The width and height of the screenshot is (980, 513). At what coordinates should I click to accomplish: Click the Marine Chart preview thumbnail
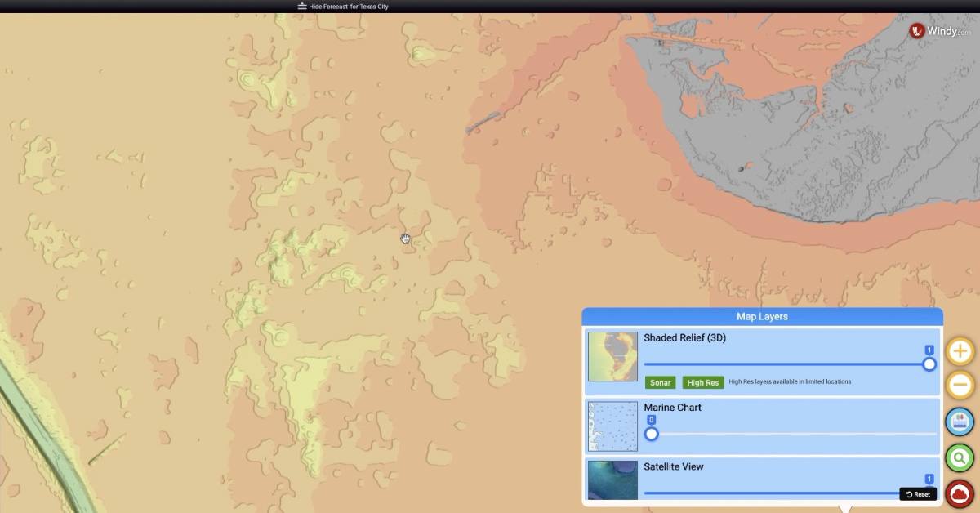point(612,426)
